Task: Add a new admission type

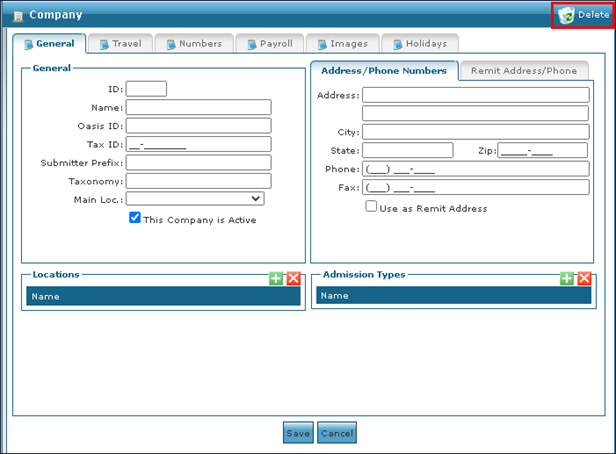Action: (567, 278)
